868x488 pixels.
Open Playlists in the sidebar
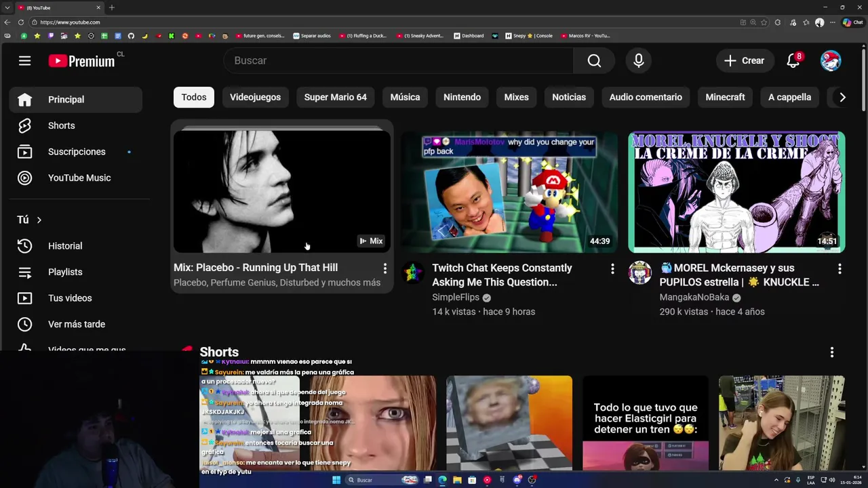[76, 272]
